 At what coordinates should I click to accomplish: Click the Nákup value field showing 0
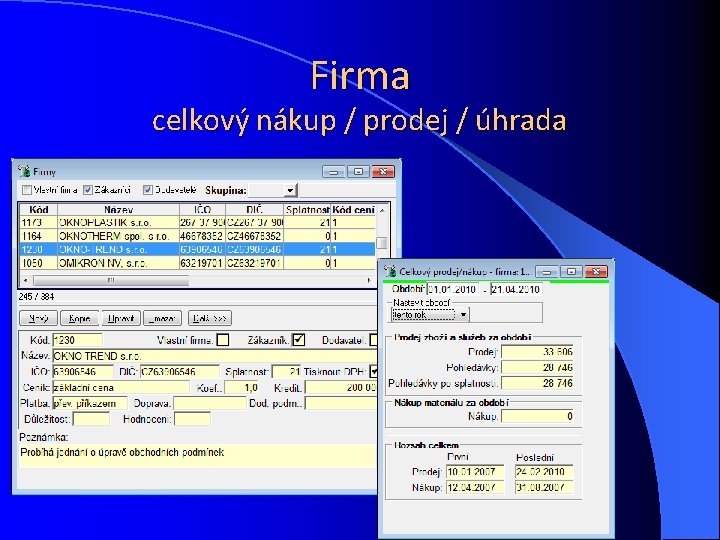(537, 416)
